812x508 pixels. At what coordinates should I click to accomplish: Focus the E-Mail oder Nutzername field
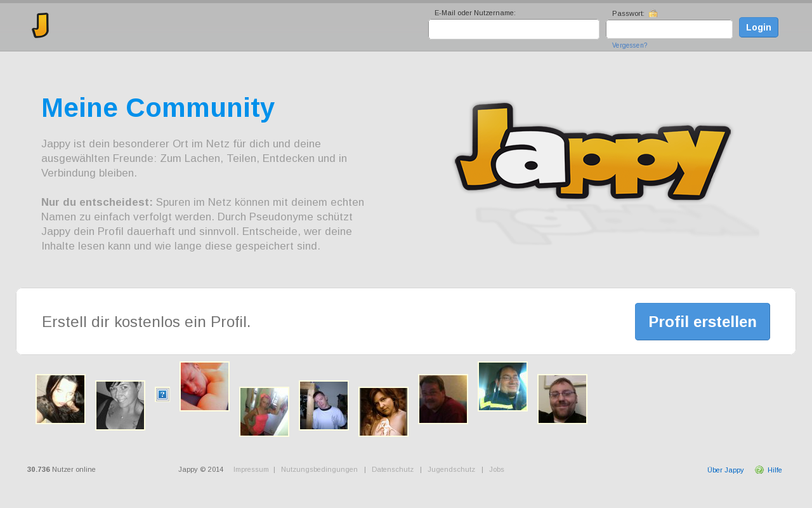click(514, 29)
